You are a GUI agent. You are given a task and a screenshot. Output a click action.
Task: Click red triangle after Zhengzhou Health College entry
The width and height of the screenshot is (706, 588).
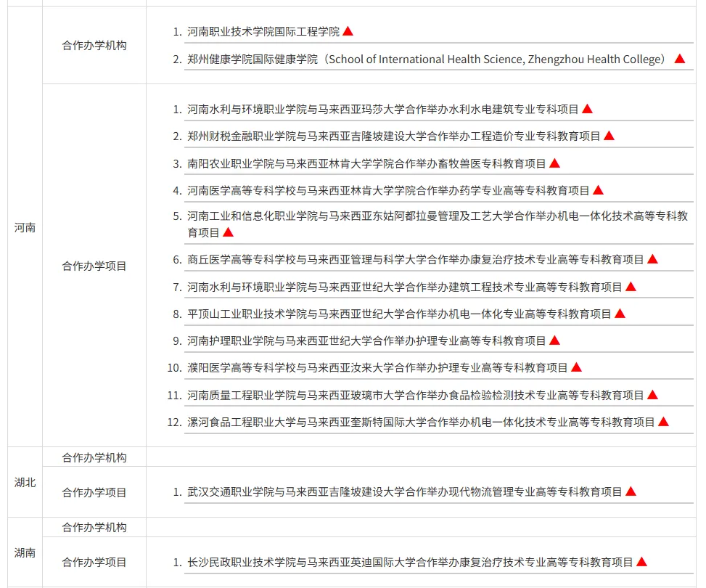pyautogui.click(x=680, y=59)
